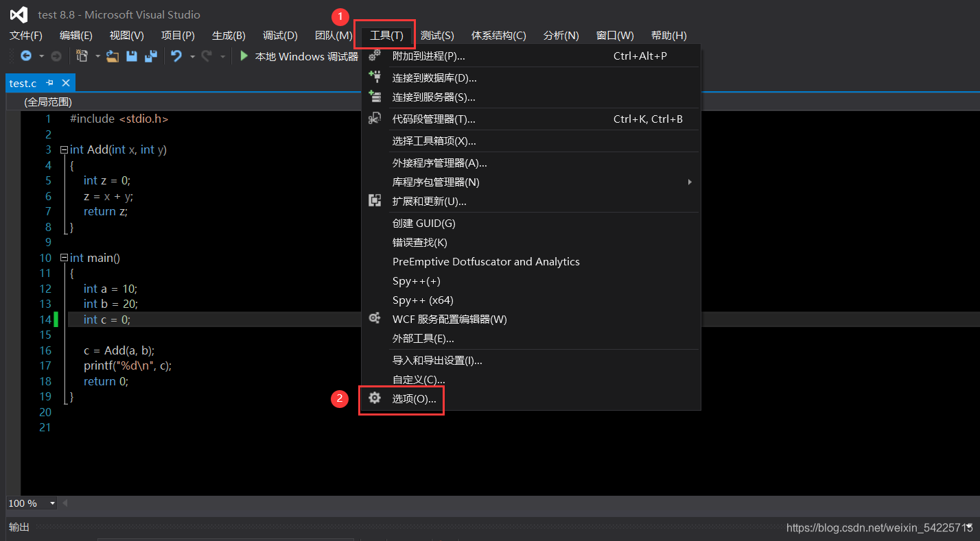Click the connect to database plug icon
Image resolution: width=980 pixels, height=541 pixels.
375,77
